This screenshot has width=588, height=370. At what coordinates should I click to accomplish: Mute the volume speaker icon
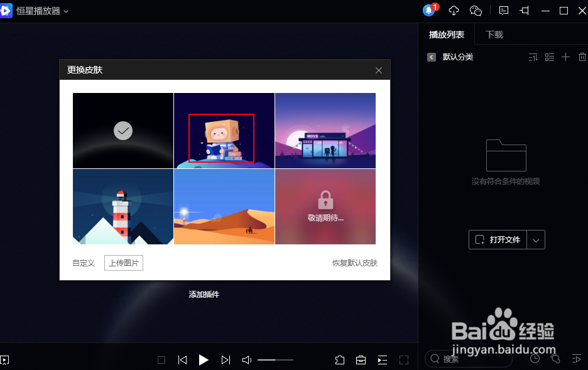(246, 360)
